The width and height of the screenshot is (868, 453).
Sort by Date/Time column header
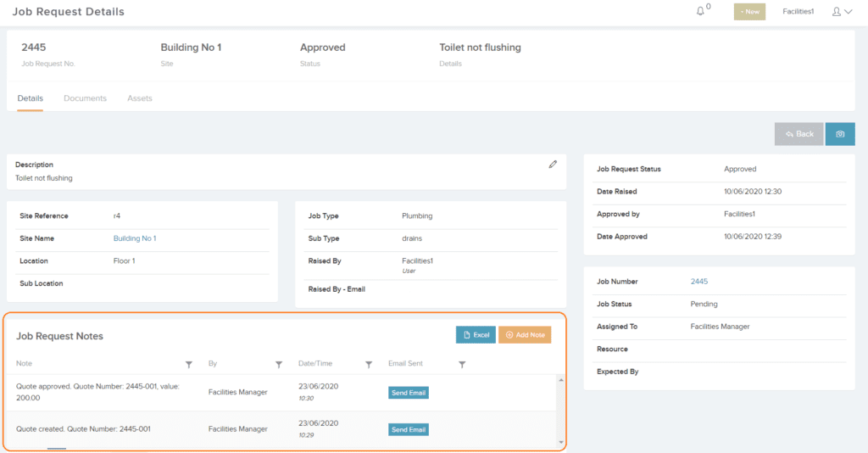(x=315, y=363)
